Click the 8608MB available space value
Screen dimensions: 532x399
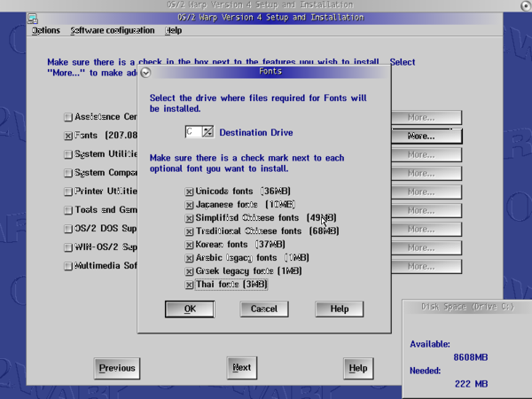click(x=471, y=357)
